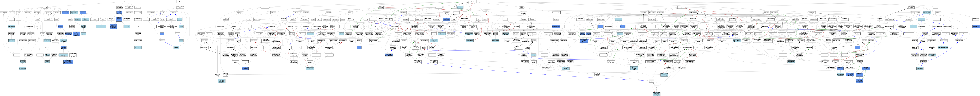
Task: Select the 'zinc ion binding' node
Action: (x=11, y=41)
